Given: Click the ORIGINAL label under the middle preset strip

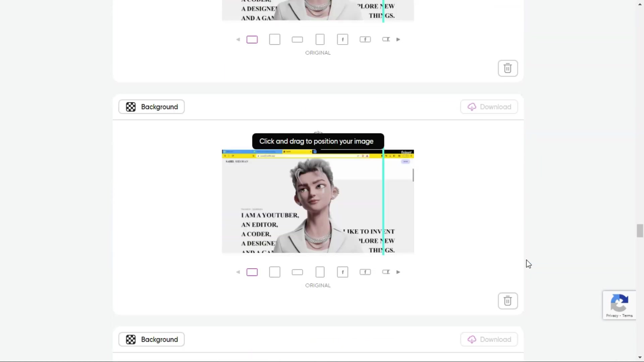Looking at the screenshot, I should 318,286.
